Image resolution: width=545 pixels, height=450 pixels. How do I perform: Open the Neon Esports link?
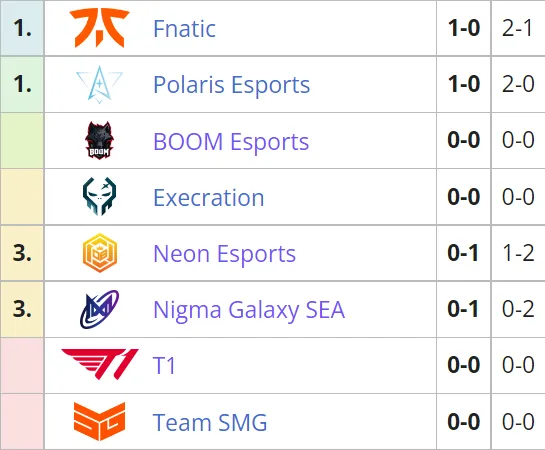225,254
